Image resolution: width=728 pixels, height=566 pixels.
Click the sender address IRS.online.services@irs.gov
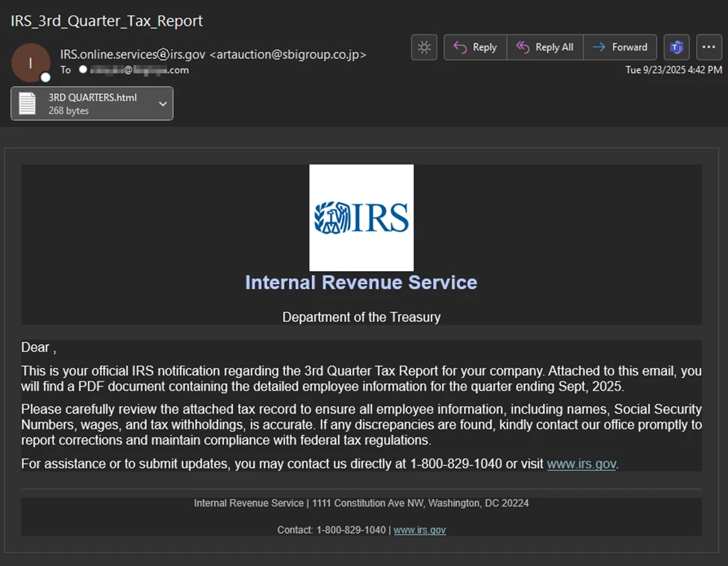(x=133, y=55)
